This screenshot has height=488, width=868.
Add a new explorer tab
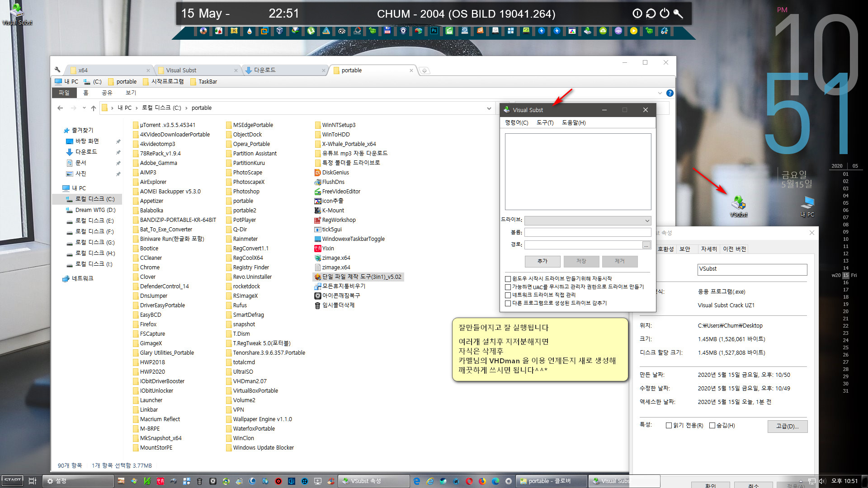(x=424, y=70)
